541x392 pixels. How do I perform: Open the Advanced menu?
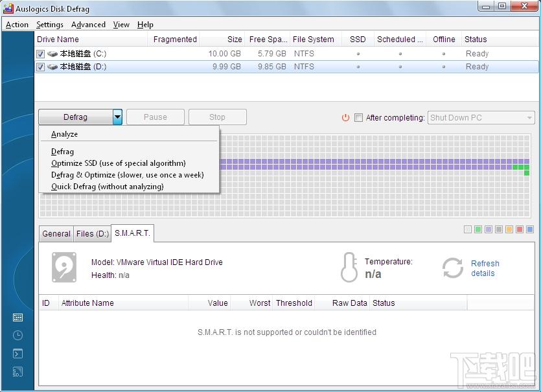pyautogui.click(x=88, y=25)
